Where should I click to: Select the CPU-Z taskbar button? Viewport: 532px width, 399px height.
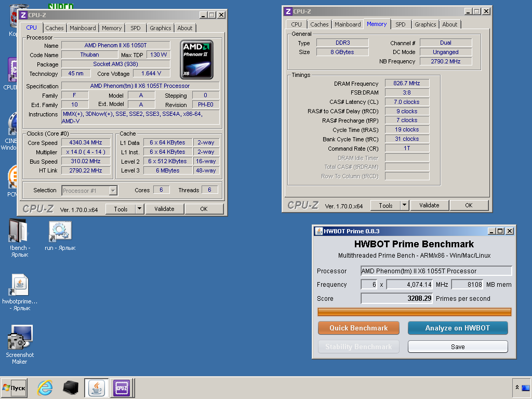pyautogui.click(x=122, y=388)
